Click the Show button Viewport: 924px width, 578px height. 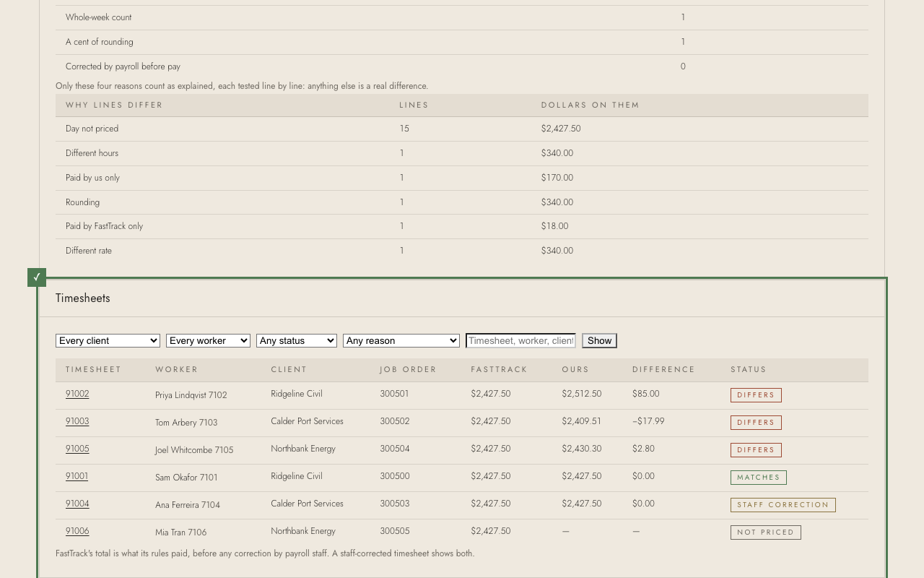coord(600,340)
